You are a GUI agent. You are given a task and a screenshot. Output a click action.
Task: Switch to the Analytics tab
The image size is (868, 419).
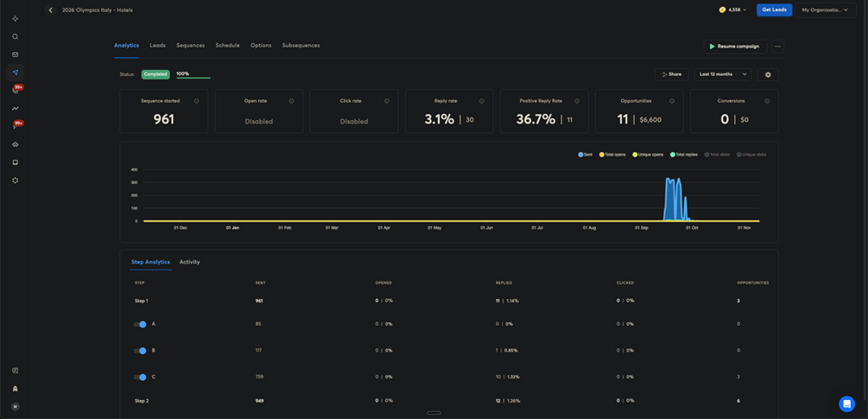[126, 46]
